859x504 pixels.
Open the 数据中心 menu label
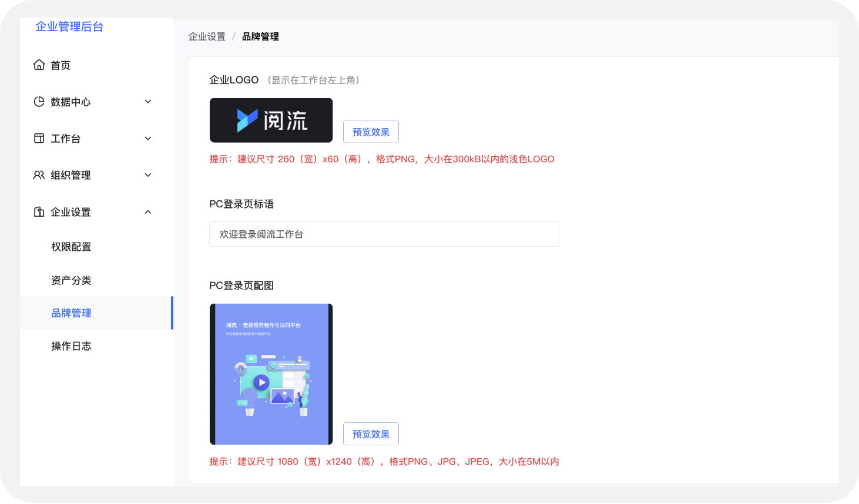coord(71,102)
